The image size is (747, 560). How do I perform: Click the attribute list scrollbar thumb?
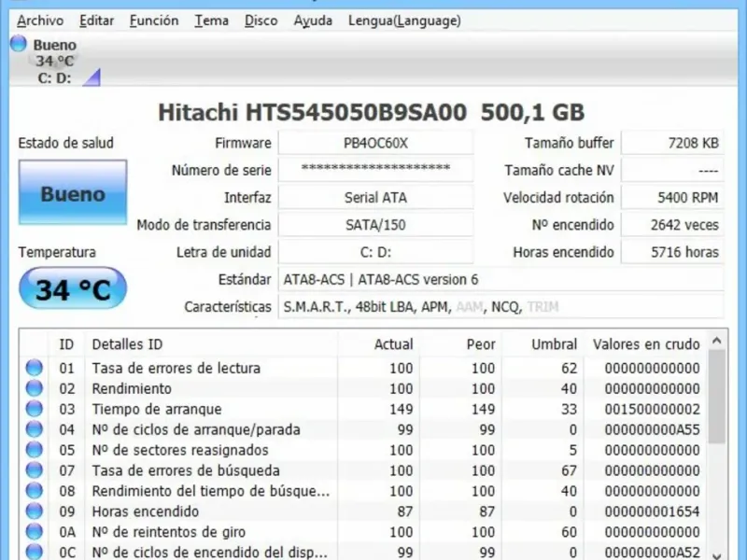coord(717,397)
